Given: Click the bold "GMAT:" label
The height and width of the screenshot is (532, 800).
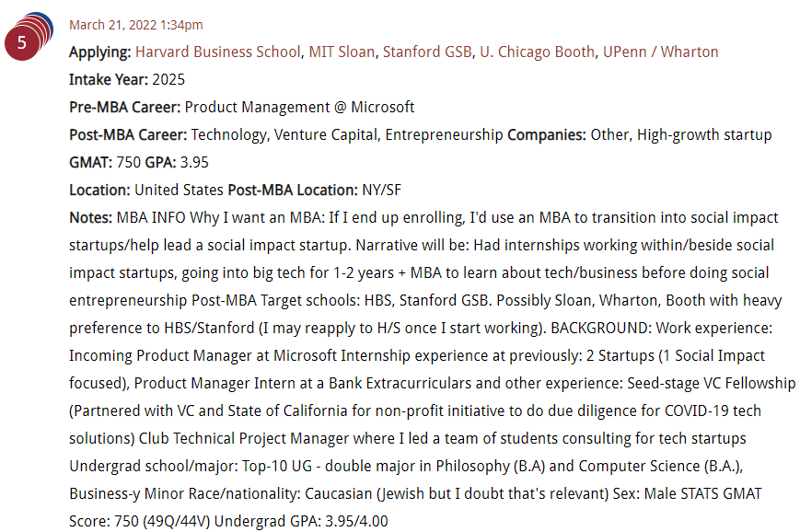Looking at the screenshot, I should point(90,162).
